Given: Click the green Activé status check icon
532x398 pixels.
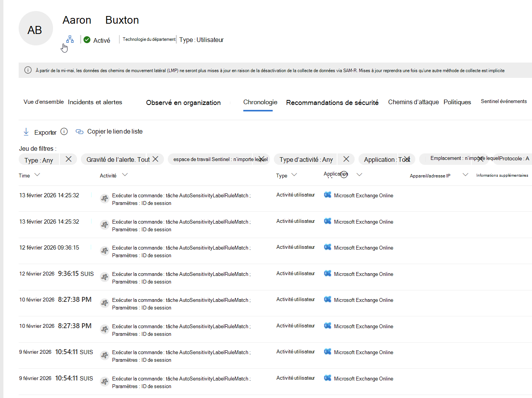Looking at the screenshot, I should click(x=87, y=40).
